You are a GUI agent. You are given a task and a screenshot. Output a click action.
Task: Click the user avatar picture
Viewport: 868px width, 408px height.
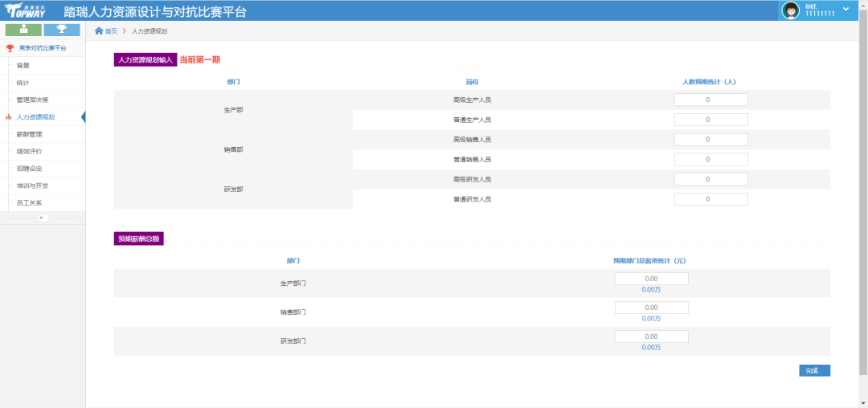click(x=791, y=10)
